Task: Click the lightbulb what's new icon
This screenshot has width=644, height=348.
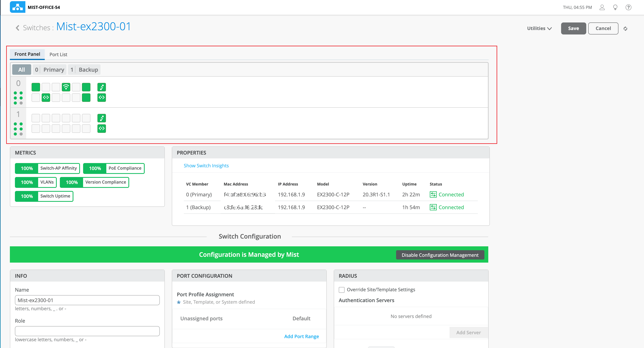Action: point(615,7)
